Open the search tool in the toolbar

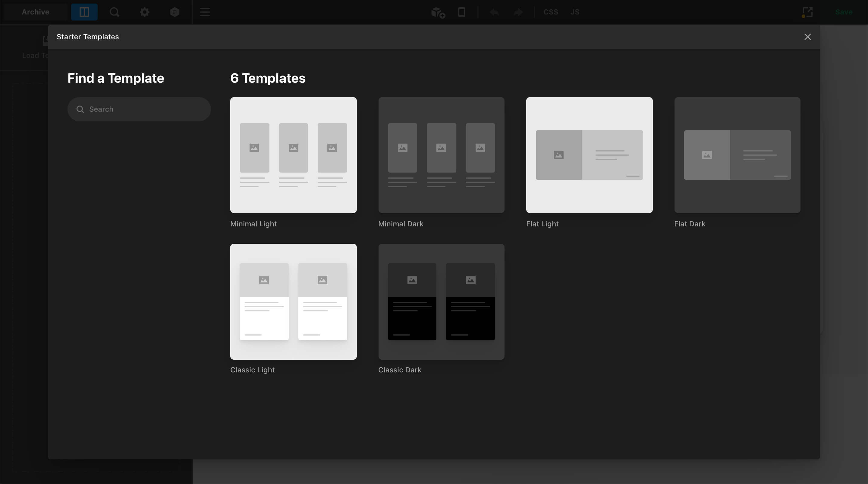(x=114, y=12)
